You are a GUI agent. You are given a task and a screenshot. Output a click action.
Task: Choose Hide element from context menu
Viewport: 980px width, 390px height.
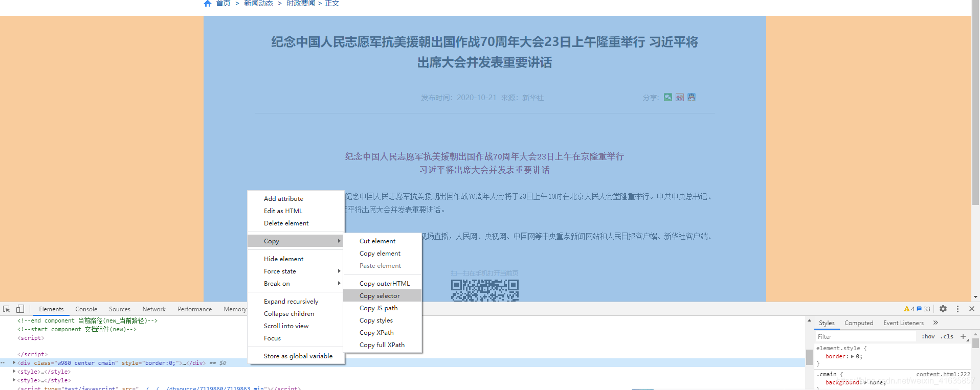point(296,259)
